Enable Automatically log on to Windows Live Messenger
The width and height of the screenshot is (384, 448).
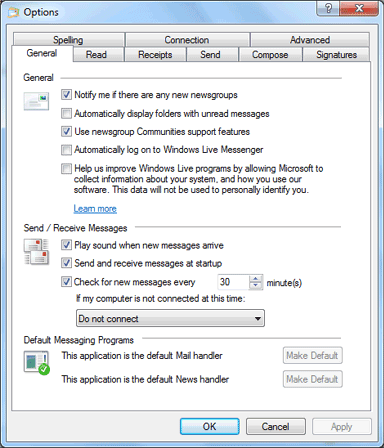66,150
